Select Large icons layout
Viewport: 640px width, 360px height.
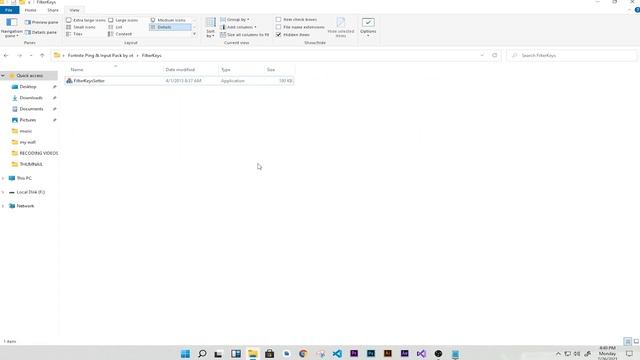point(123,20)
